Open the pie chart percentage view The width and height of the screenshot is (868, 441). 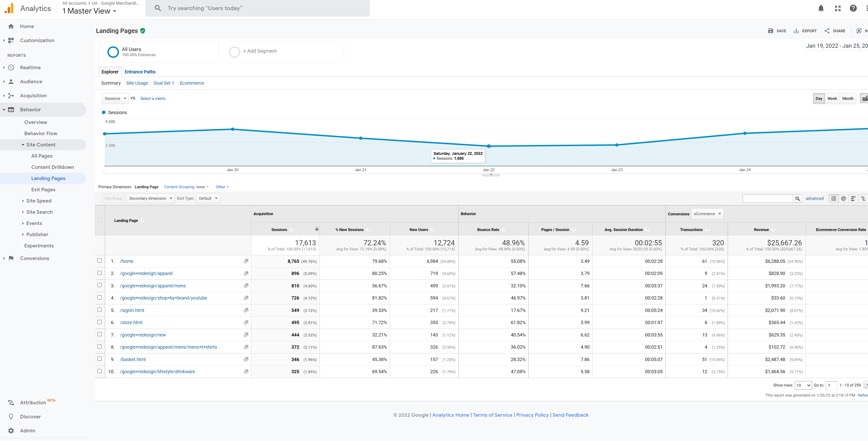point(844,199)
